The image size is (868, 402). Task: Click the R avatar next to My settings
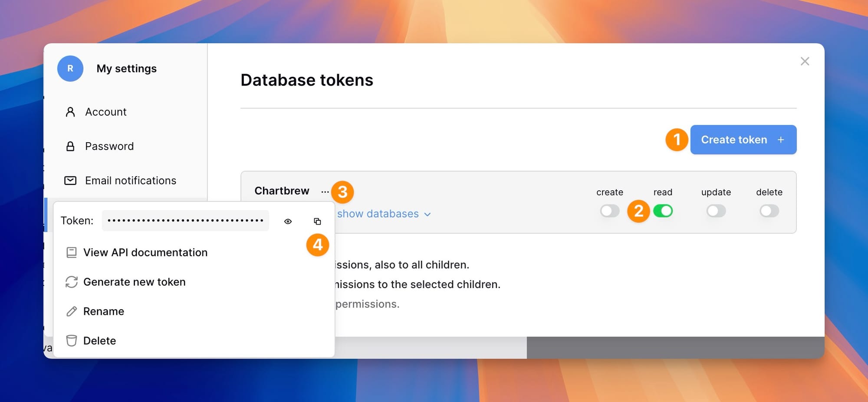point(70,68)
